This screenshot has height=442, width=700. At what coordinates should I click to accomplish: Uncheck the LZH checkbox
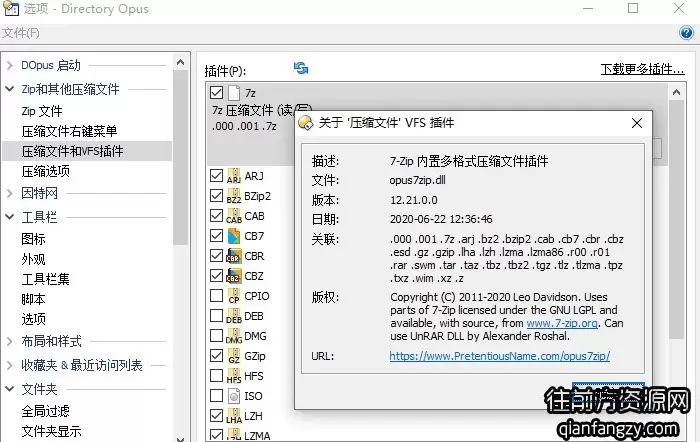click(217, 415)
